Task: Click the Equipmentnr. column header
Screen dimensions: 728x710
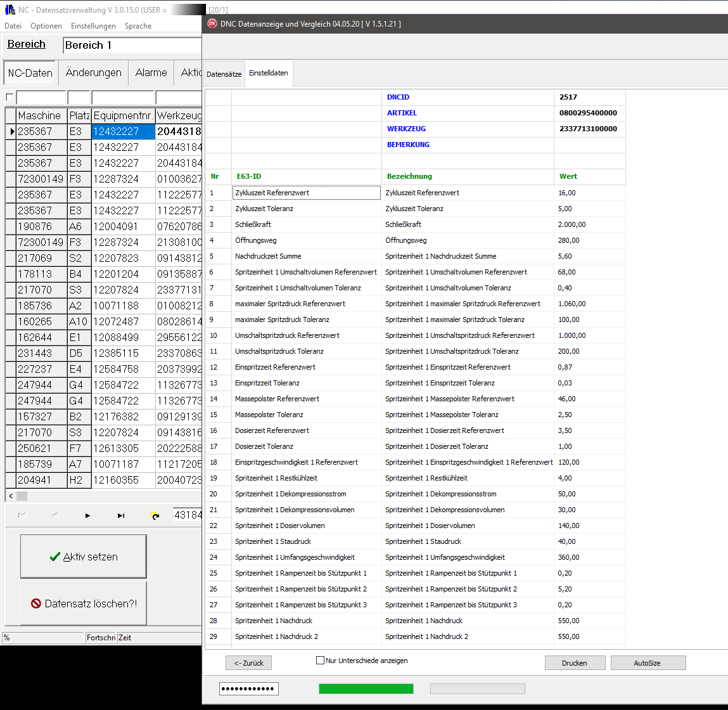Action: (123, 116)
